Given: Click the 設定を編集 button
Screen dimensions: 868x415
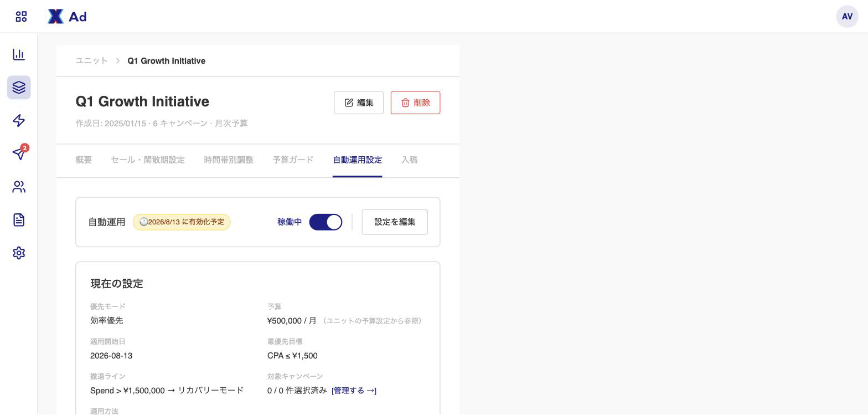Looking at the screenshot, I should (395, 222).
